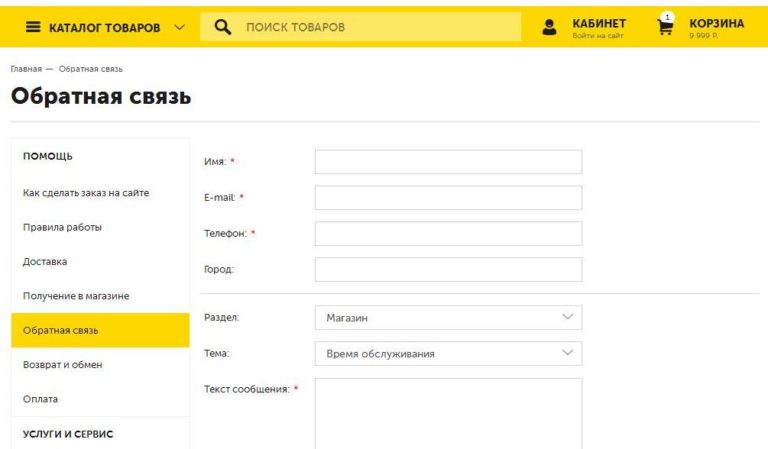Select the highlighted Обратная связь sidebar item
The image size is (768, 449).
tap(100, 330)
